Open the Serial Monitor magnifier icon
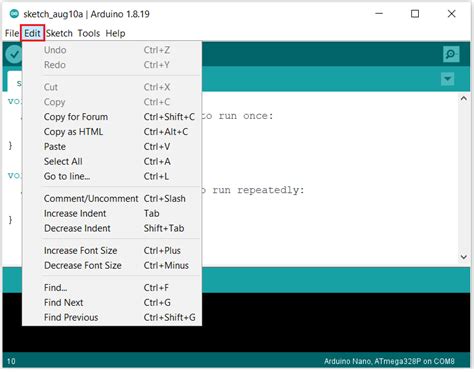The width and height of the screenshot is (474, 372). tap(451, 54)
